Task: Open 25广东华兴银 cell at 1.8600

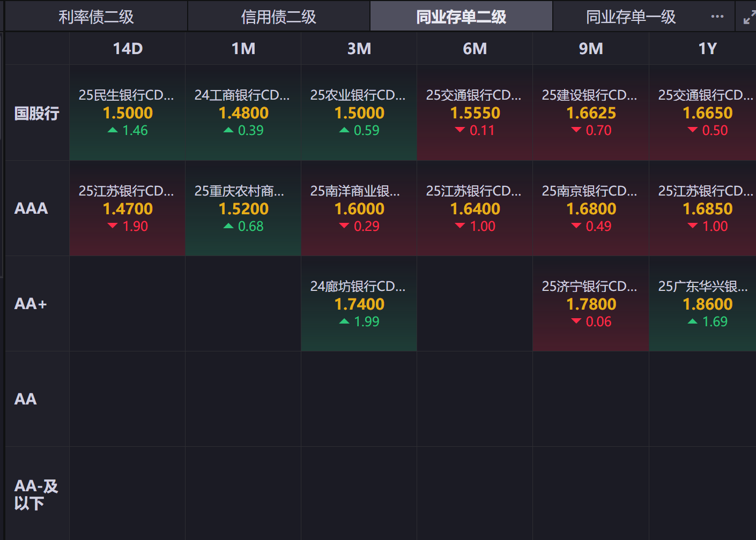Action: [703, 304]
